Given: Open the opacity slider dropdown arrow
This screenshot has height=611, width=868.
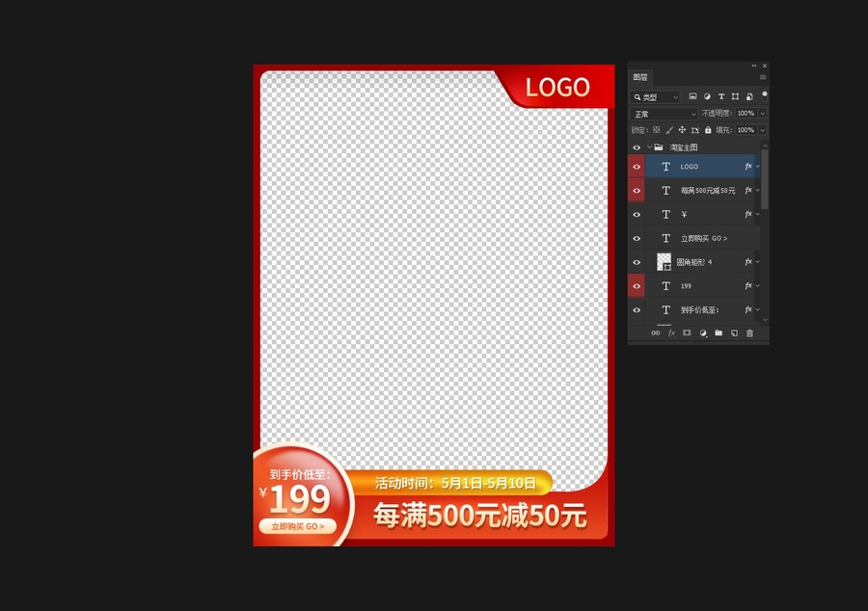Looking at the screenshot, I should 762,114.
